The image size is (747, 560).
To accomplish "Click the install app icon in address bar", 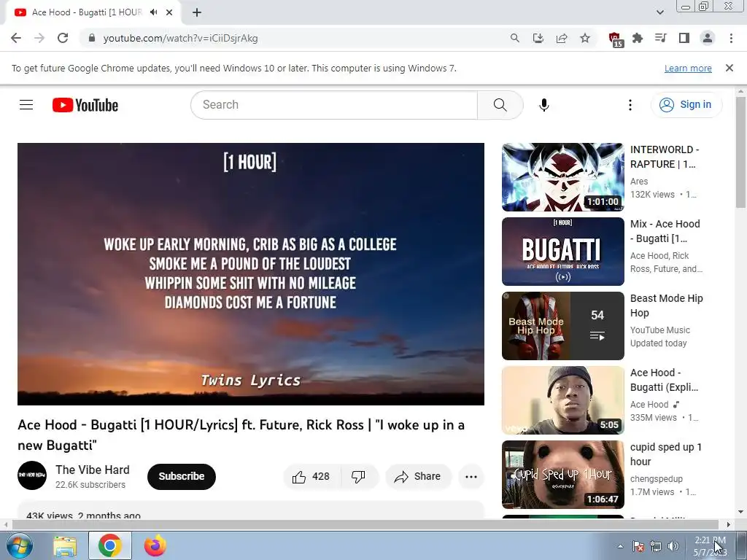I will 538,38.
